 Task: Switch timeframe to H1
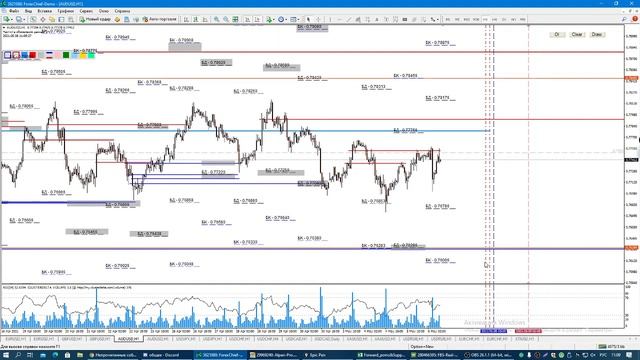tap(485, 19)
